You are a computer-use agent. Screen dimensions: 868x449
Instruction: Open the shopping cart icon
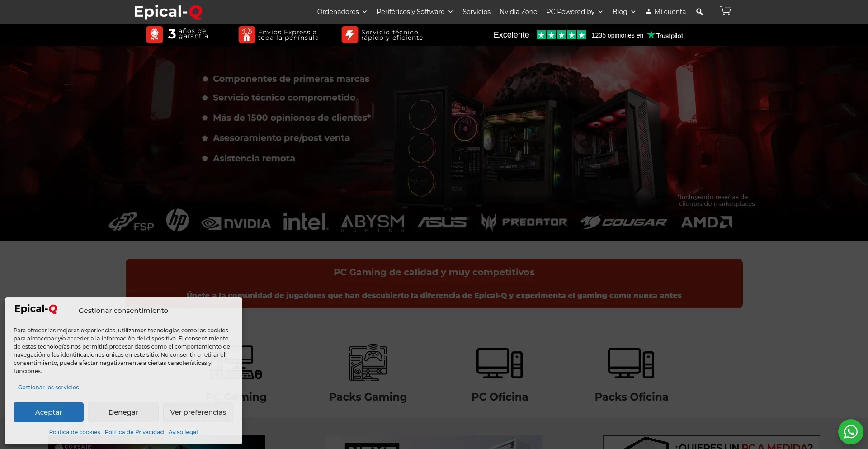click(725, 11)
